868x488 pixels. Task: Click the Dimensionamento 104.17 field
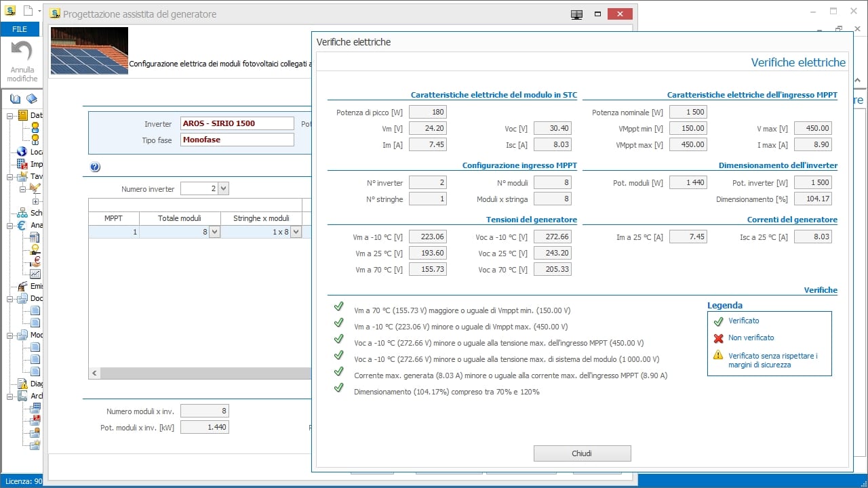click(813, 199)
